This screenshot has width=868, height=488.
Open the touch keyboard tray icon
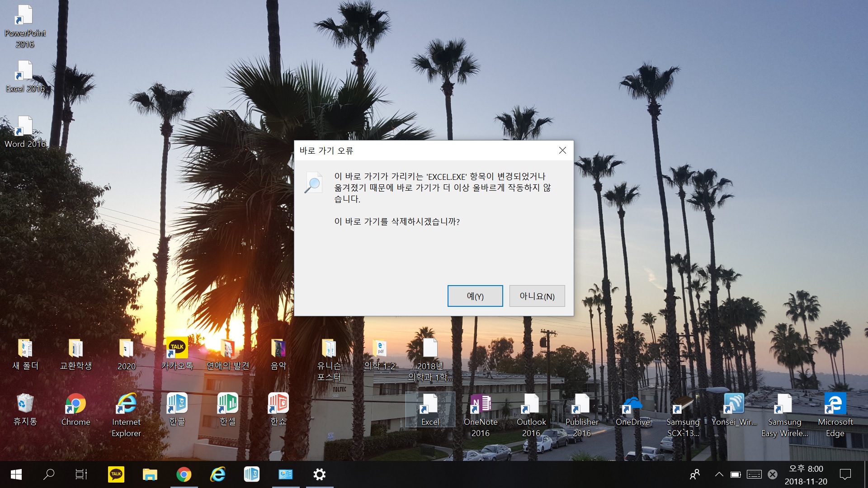tap(754, 474)
